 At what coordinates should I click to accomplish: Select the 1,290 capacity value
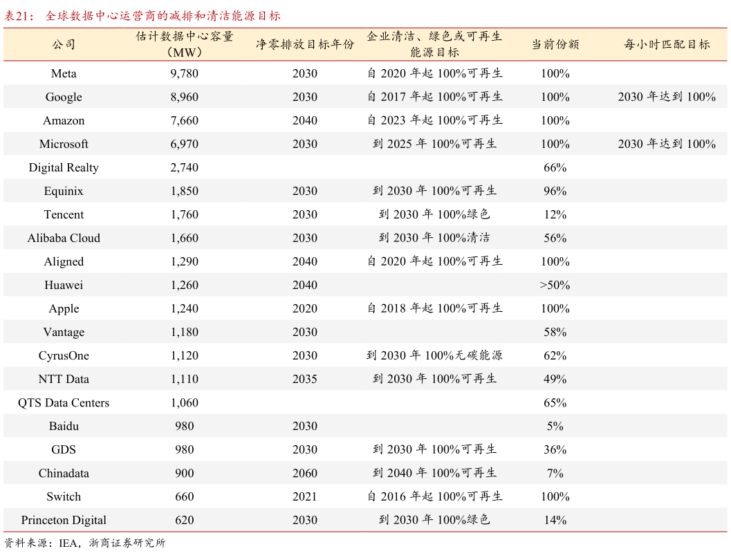185,262
